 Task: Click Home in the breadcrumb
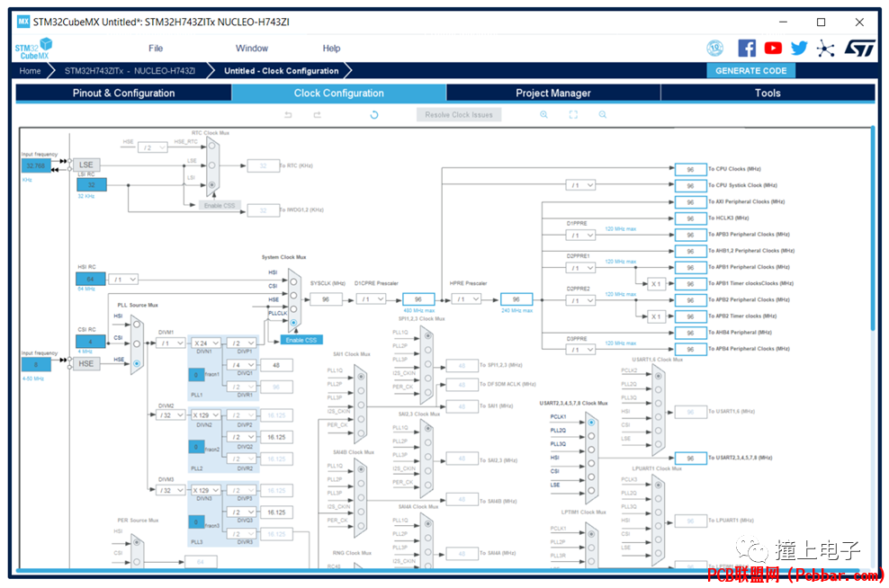click(x=30, y=71)
